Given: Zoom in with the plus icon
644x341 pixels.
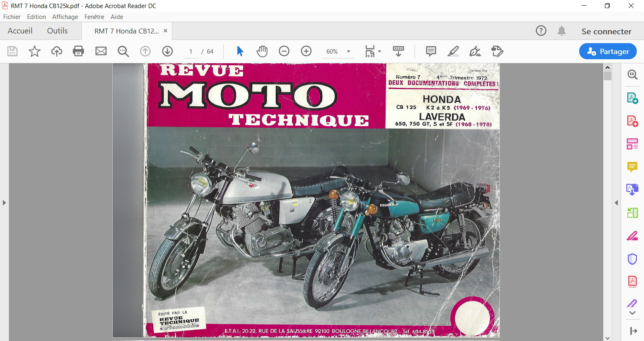Looking at the screenshot, I should pyautogui.click(x=306, y=51).
